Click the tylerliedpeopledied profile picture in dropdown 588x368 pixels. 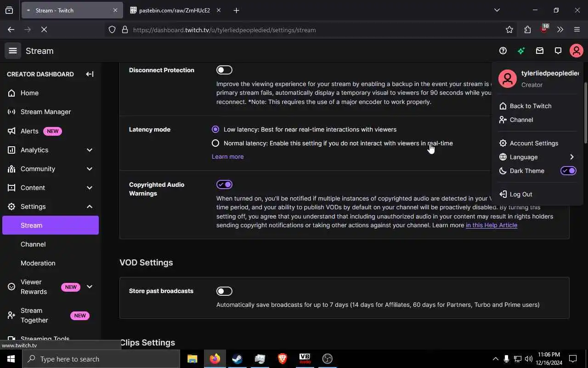coord(508,79)
